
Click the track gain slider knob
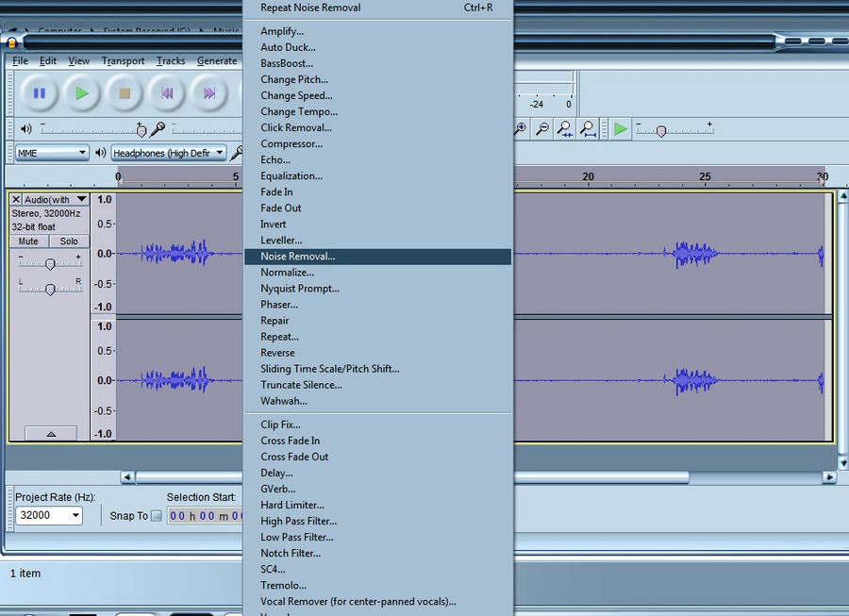(x=50, y=264)
